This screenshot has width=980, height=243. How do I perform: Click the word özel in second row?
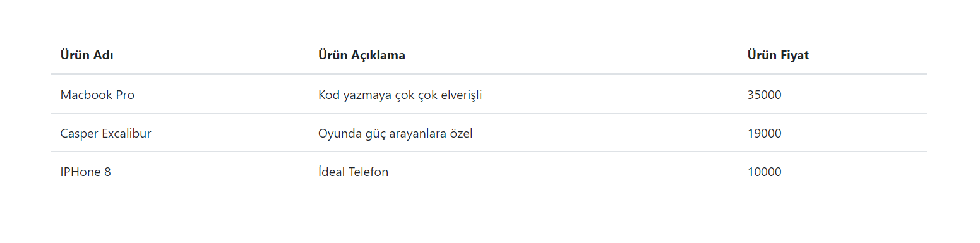coord(460,133)
